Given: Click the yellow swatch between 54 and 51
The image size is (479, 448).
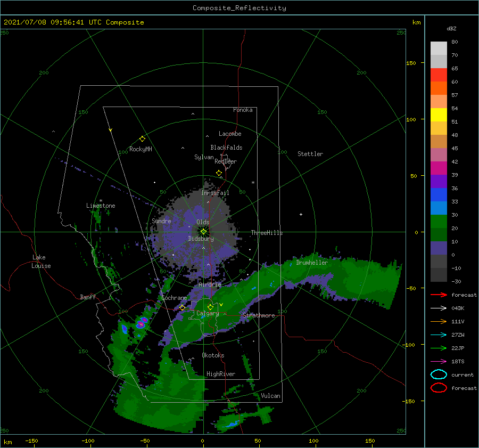Looking at the screenshot, I should (x=439, y=115).
